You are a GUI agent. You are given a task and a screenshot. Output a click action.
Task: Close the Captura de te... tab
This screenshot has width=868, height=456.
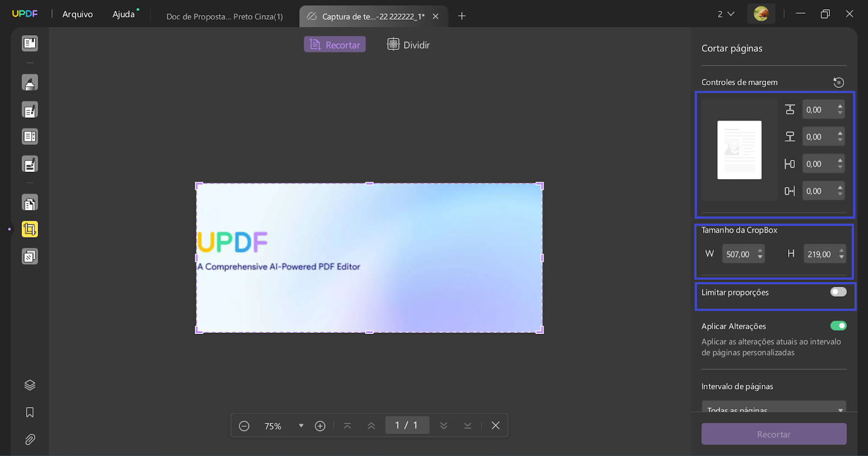coord(436,16)
